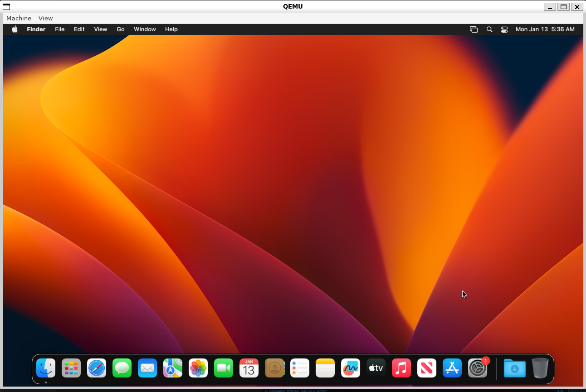Open Control Center in menu bar
586x392 pixels.
(x=504, y=29)
